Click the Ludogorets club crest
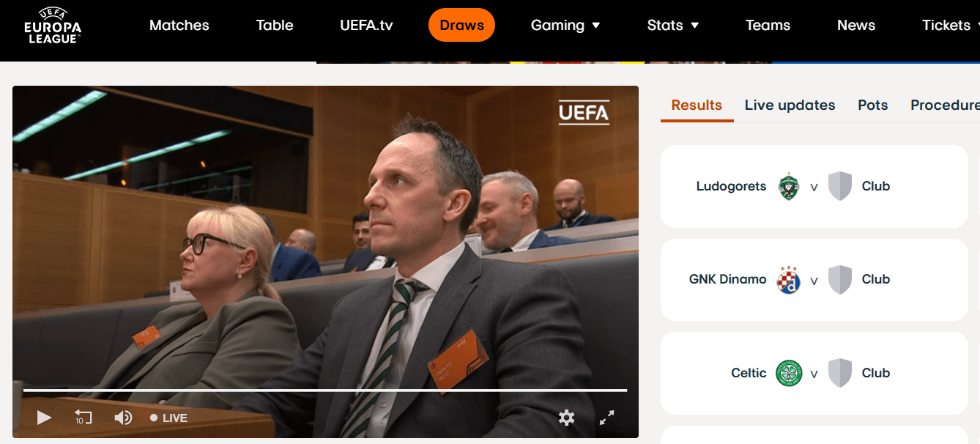The height and width of the screenshot is (444, 980). (x=789, y=186)
